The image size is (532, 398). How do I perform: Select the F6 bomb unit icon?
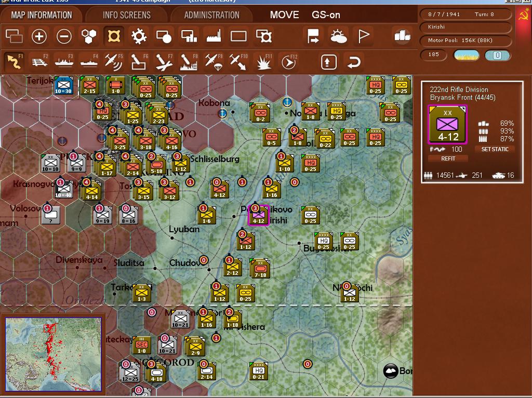point(139,62)
